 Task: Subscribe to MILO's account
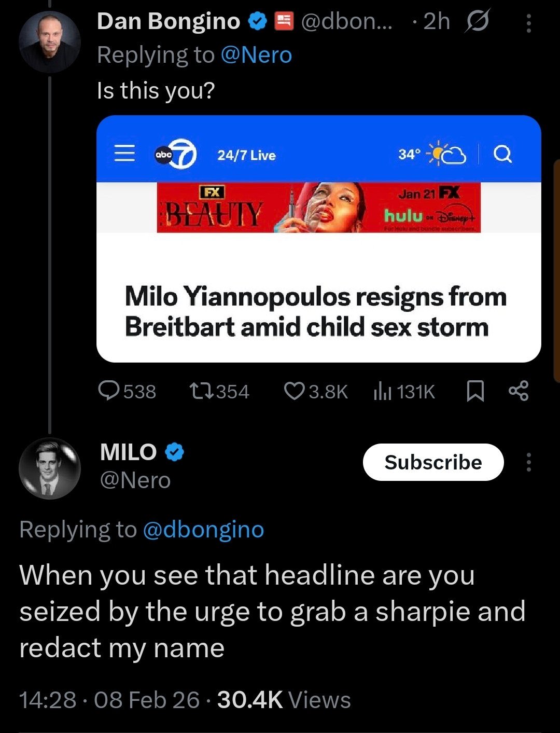433,462
